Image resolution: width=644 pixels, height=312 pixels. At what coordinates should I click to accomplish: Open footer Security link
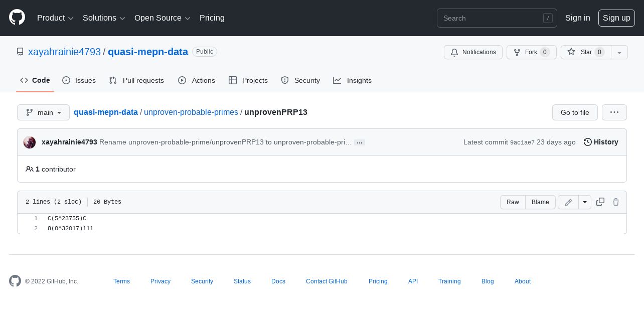click(x=202, y=281)
